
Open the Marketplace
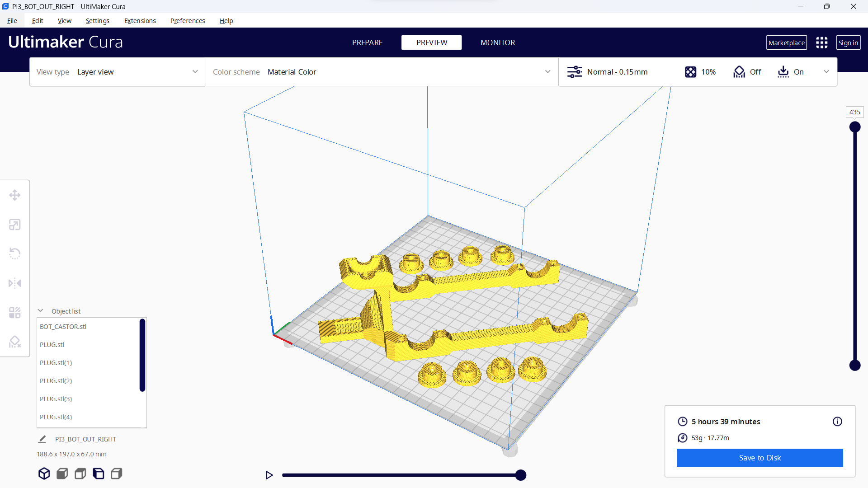tap(786, 42)
